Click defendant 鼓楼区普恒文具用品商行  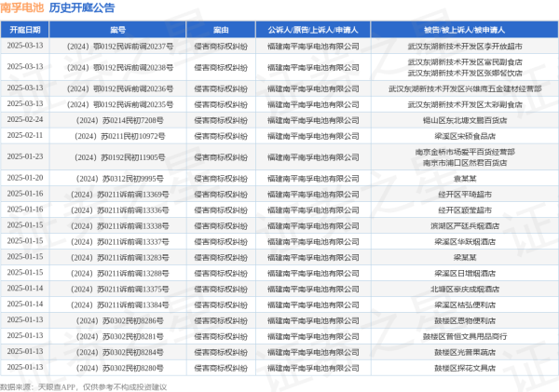(x=465, y=336)
